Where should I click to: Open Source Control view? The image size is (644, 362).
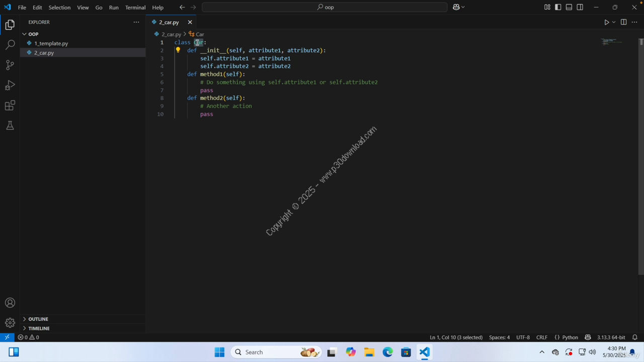pos(10,65)
